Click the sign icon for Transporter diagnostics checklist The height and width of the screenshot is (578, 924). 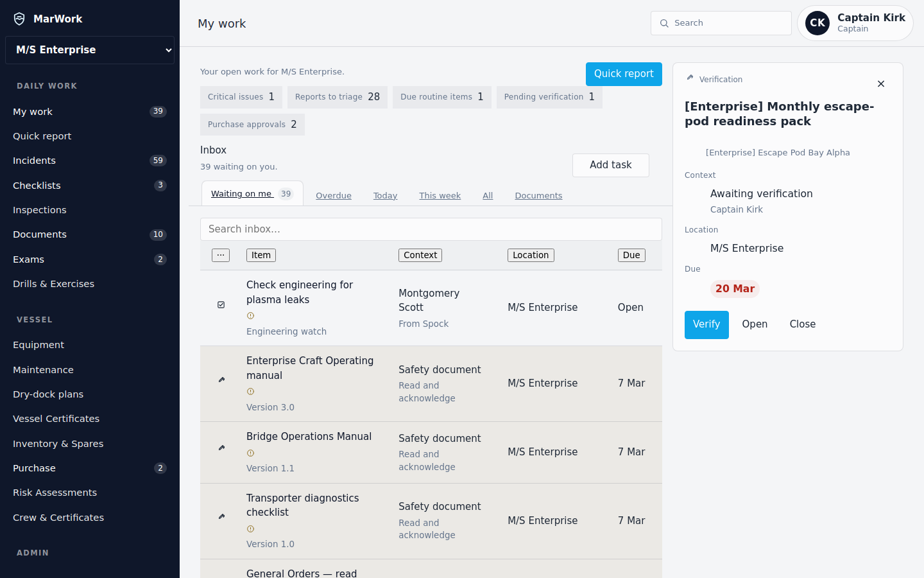click(x=221, y=516)
